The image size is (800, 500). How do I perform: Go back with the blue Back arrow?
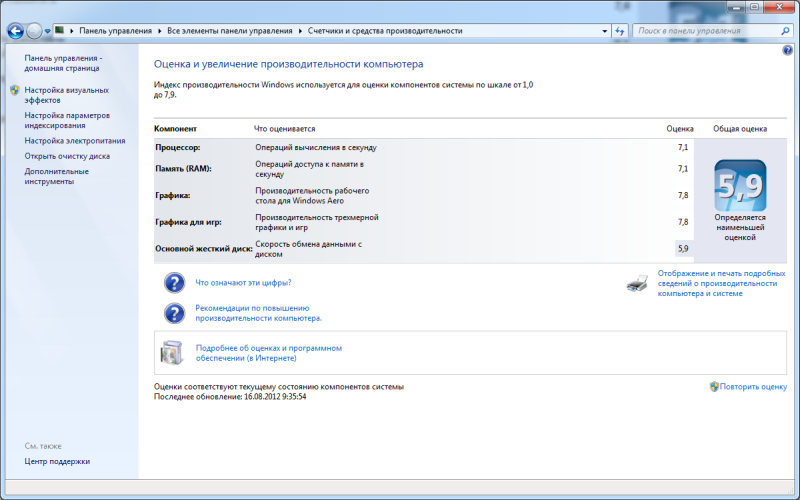(x=15, y=31)
